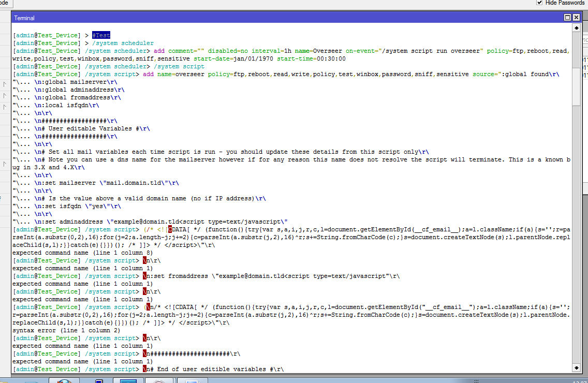Click the "# Note you can use a dns name" line
Image resolution: width=588 pixels, height=383 pixels.
click(291, 164)
